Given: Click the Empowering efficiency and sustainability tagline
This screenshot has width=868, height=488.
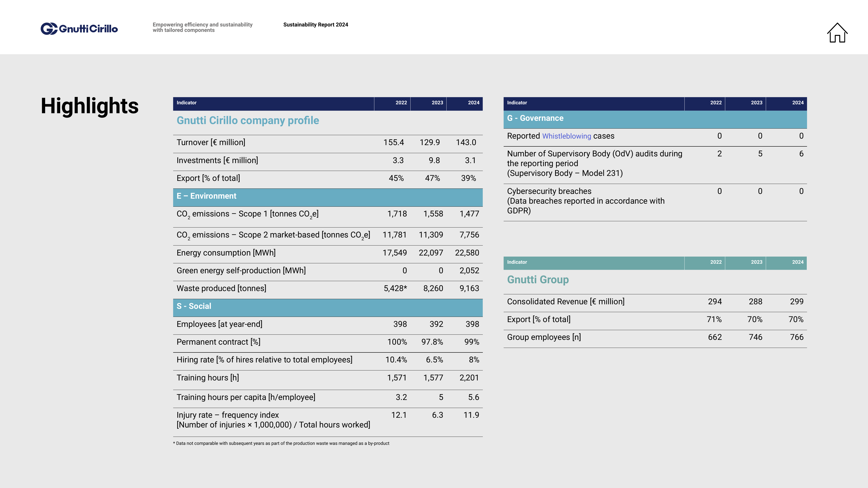Looking at the screenshot, I should (x=202, y=27).
